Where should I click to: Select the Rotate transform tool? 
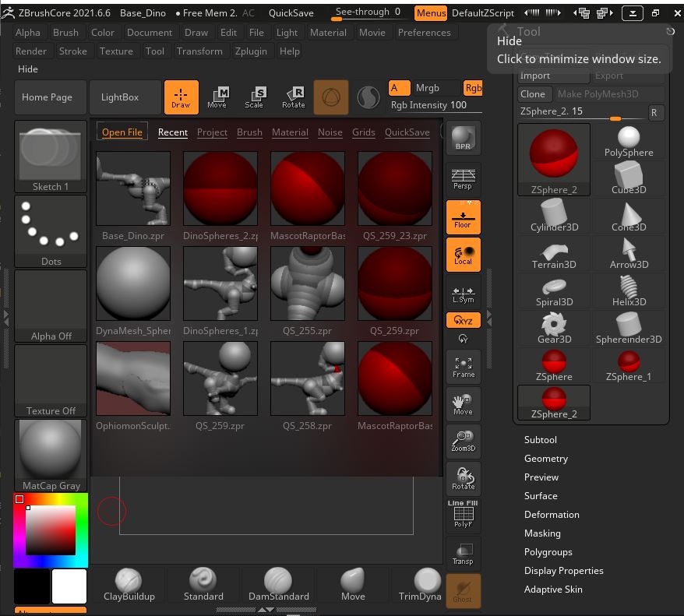[x=293, y=97]
